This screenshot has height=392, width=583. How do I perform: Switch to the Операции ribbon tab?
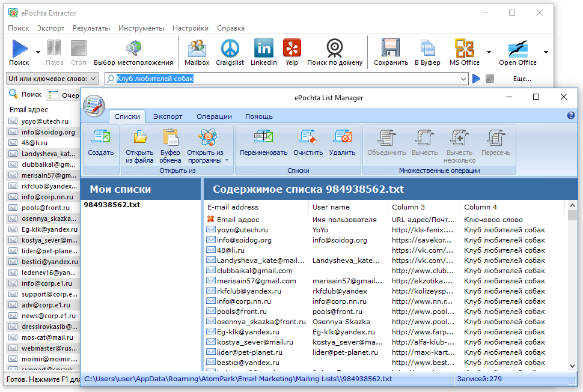click(214, 116)
